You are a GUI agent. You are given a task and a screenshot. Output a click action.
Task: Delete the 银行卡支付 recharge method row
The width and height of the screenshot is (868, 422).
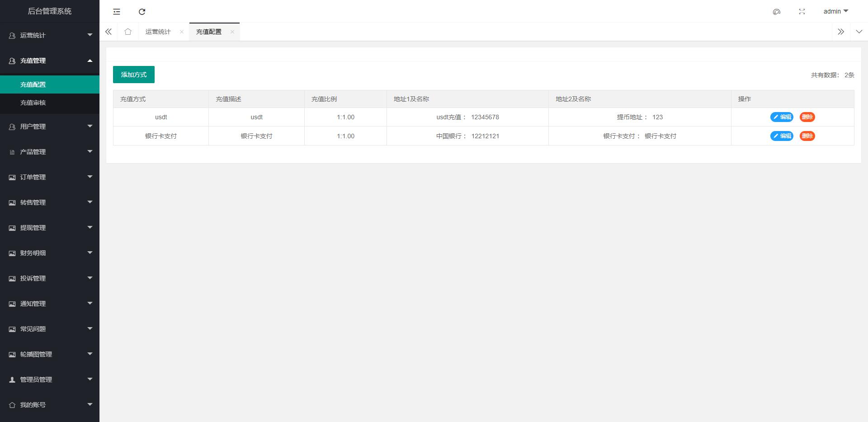coord(807,136)
